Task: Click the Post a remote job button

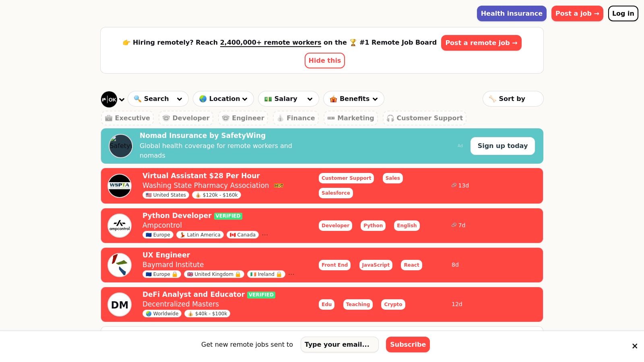Action: (481, 43)
